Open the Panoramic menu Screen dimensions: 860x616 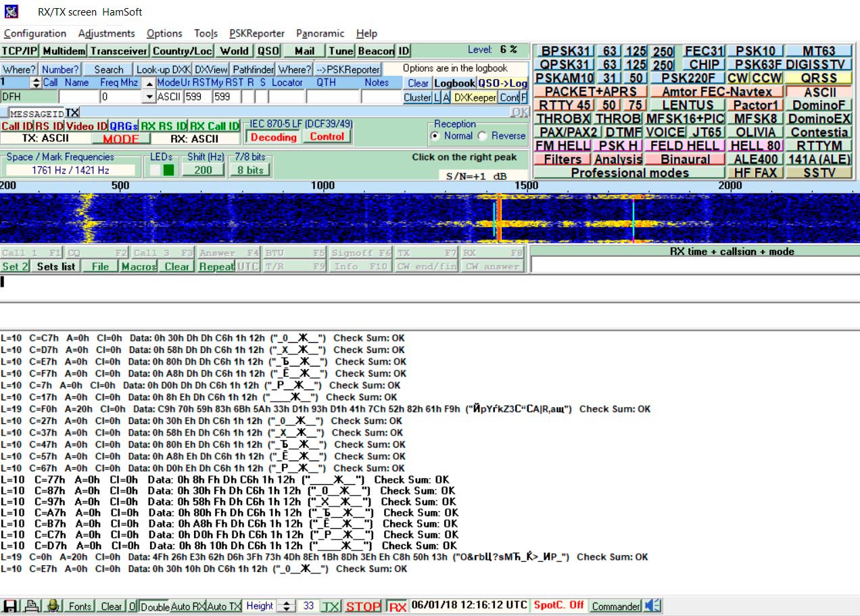(x=320, y=33)
